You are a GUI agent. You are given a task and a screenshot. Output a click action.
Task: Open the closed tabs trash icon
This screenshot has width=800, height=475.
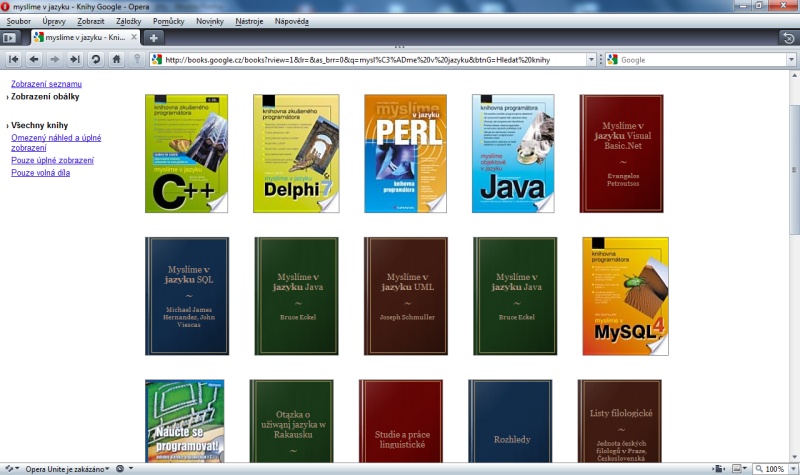[789, 38]
